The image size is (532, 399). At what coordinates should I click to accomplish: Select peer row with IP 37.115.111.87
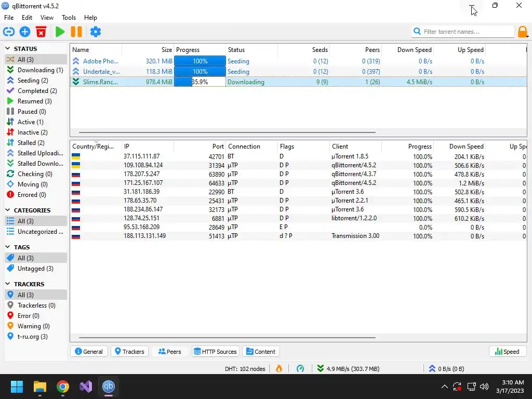pyautogui.click(x=298, y=156)
